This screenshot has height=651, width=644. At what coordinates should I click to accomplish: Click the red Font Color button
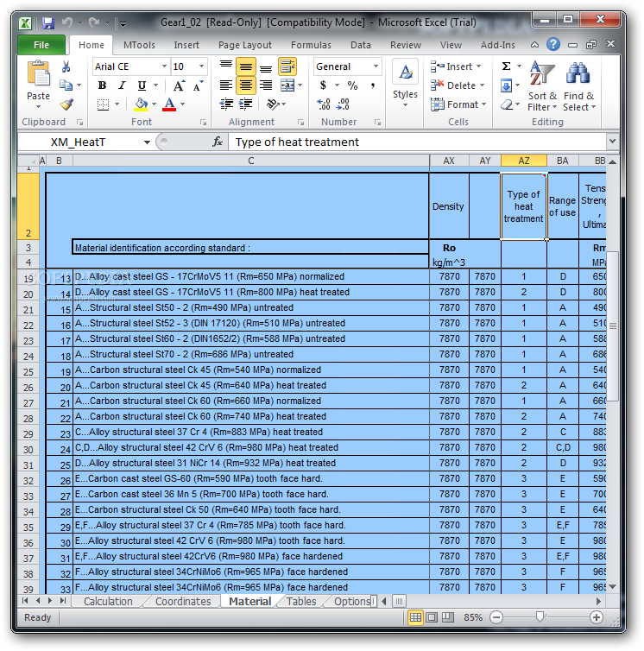click(169, 104)
